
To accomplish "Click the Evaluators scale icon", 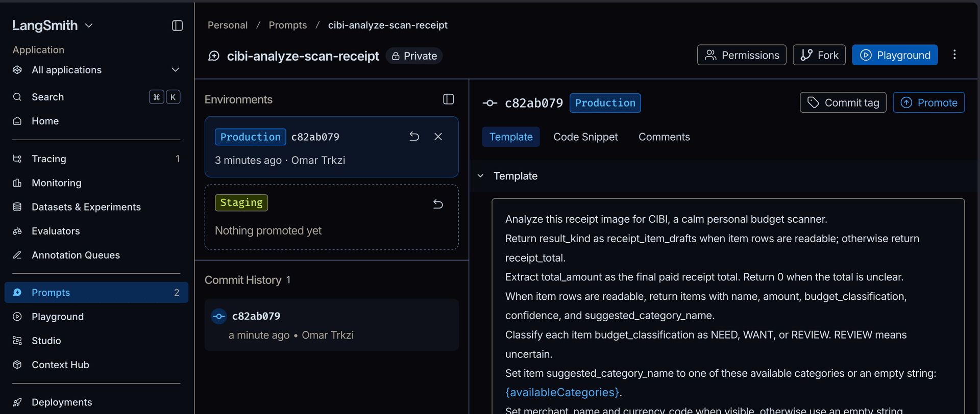I will coord(17,231).
